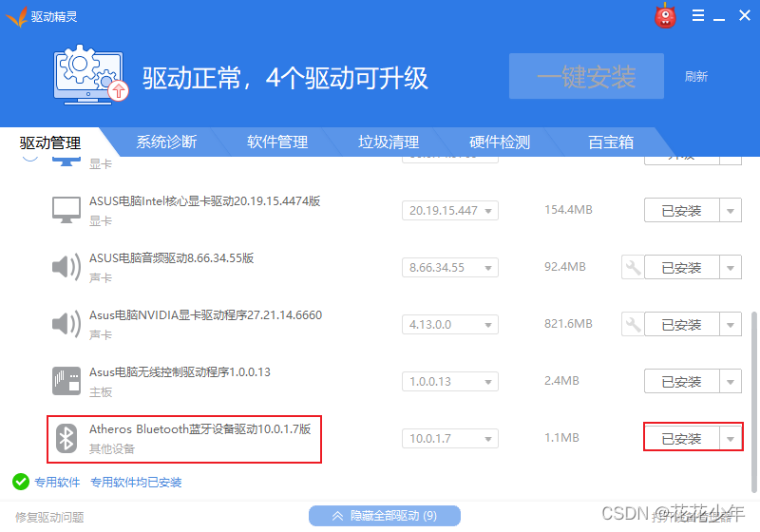Click the 92.4MB size value
The width and height of the screenshot is (760, 532).
coord(564,267)
